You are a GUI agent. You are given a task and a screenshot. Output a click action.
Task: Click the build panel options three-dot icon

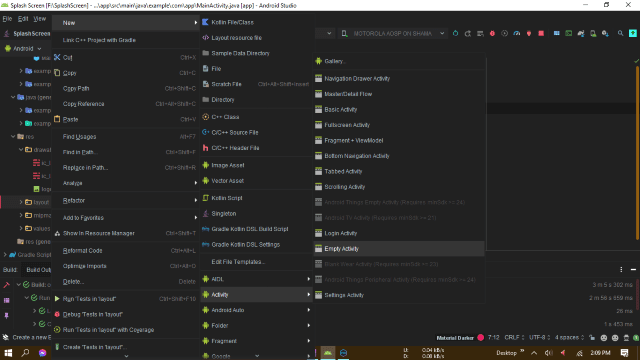coord(621,269)
